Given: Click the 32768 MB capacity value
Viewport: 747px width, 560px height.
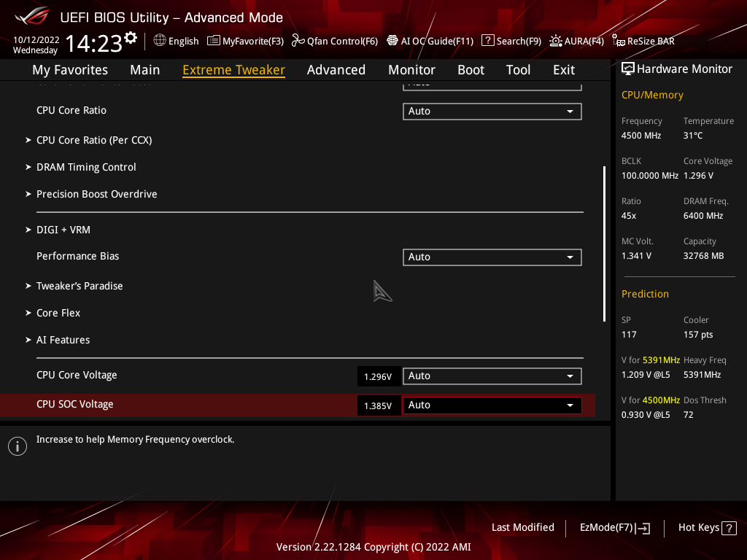Looking at the screenshot, I should [x=704, y=256].
